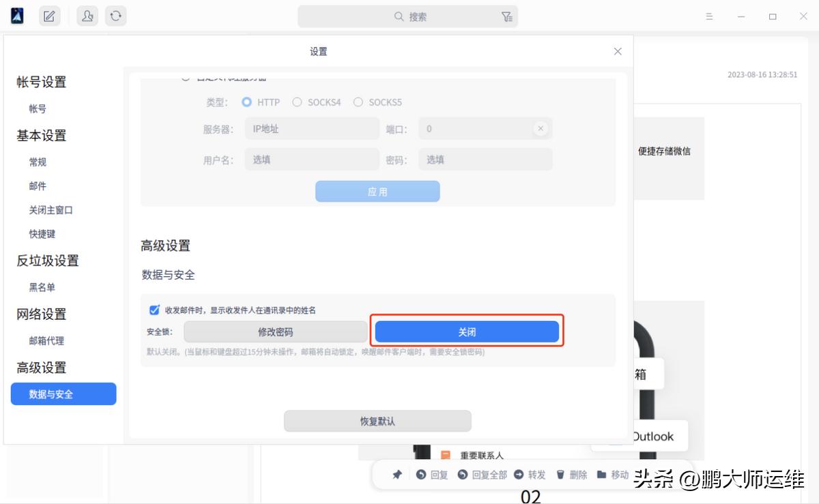Click the sync mail refresh icon
The image size is (819, 504).
point(115,15)
